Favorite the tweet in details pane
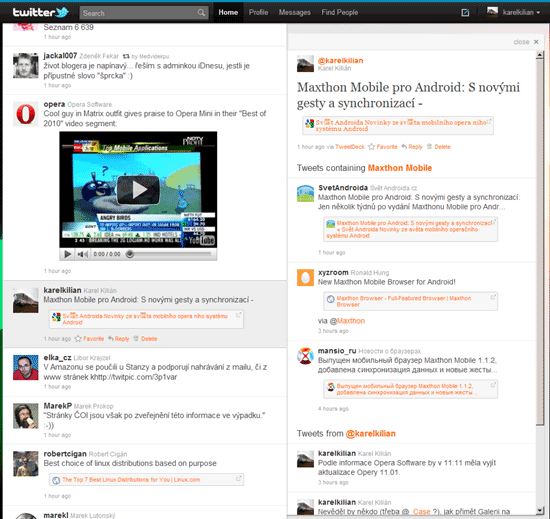The width and height of the screenshot is (550, 519). [387, 147]
